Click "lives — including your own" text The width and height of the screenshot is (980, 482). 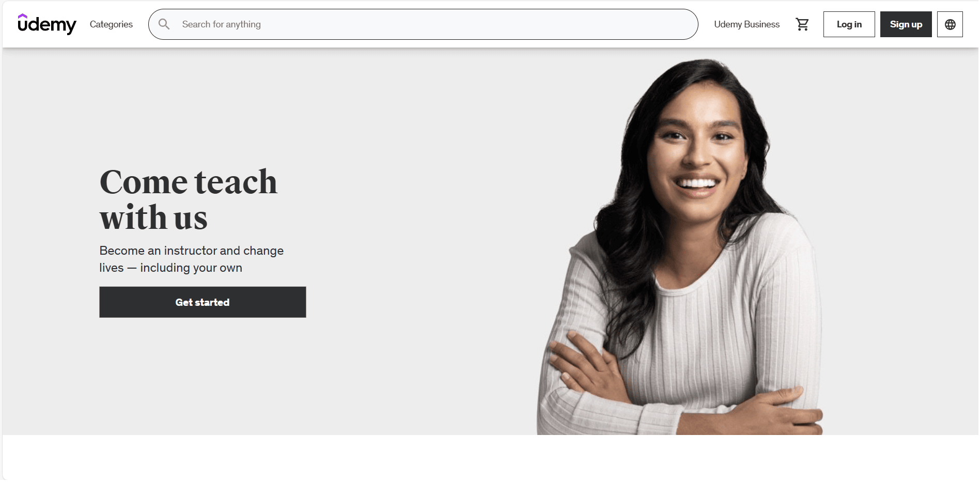[x=171, y=268]
